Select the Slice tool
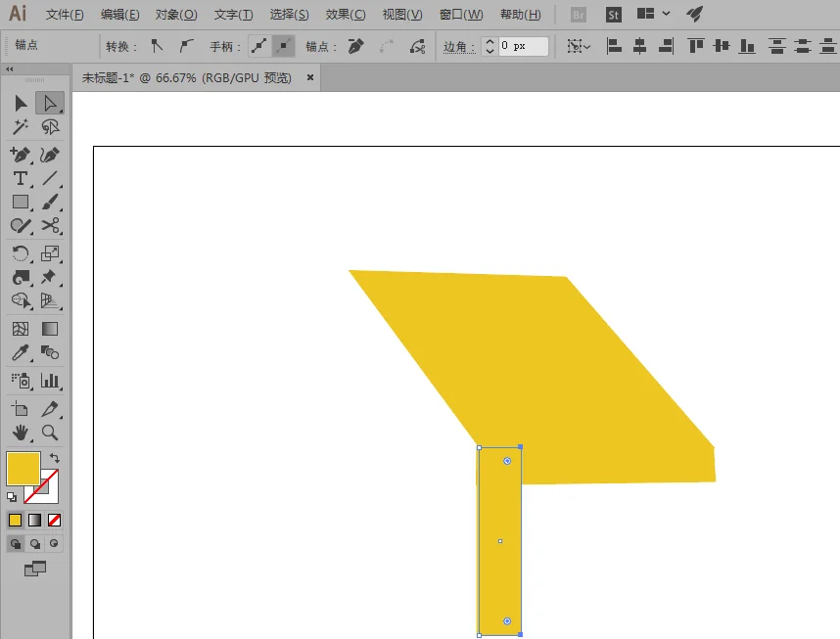The width and height of the screenshot is (840, 639). point(50,409)
